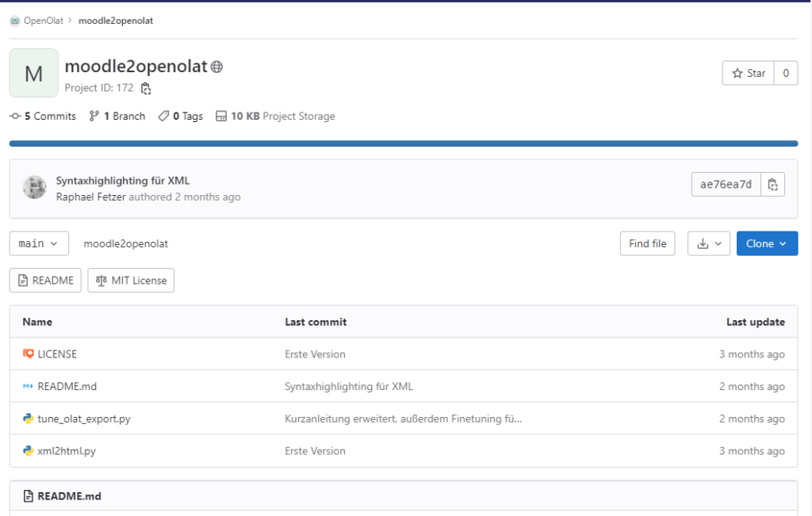Open the MIT License button

tap(131, 280)
